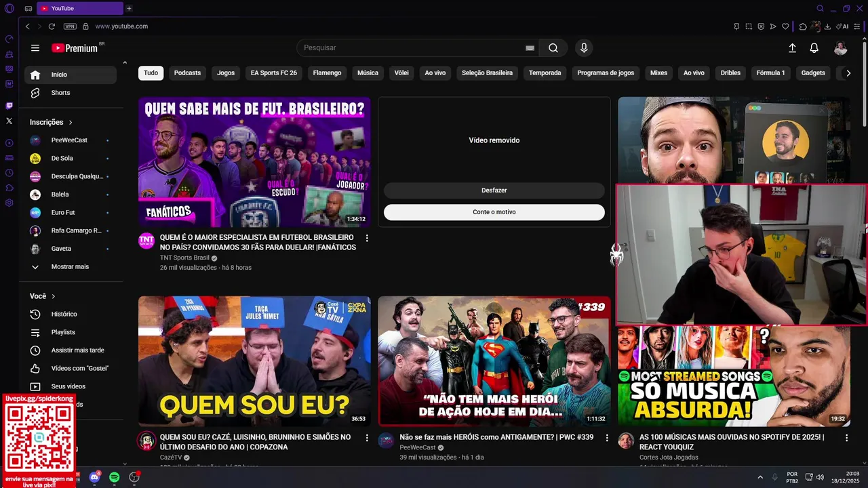Open Assistir mais tarde list
868x488 pixels.
pyautogui.click(x=71, y=350)
